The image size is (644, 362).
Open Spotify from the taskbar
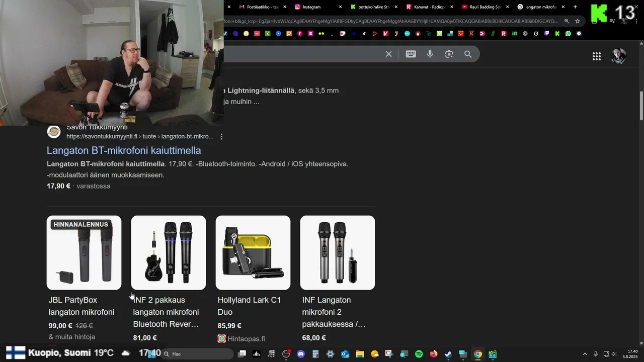click(x=419, y=354)
